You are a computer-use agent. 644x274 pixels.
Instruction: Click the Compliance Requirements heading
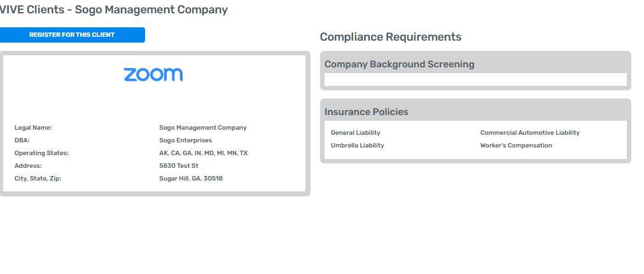click(391, 37)
